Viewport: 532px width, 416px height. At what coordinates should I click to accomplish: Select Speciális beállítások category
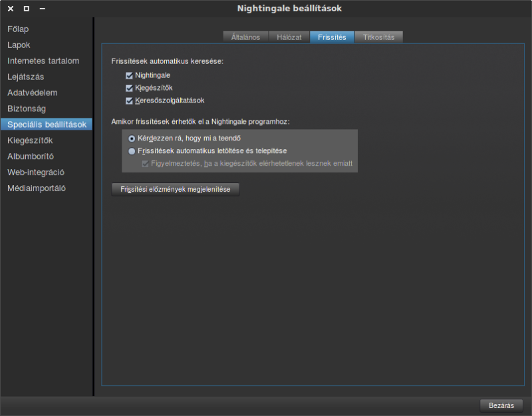(x=47, y=124)
